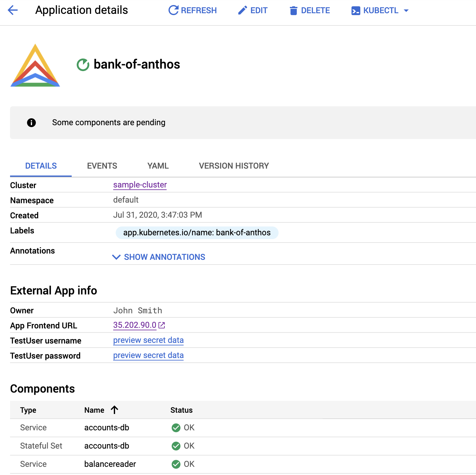Click the pending components info icon

coord(31,123)
